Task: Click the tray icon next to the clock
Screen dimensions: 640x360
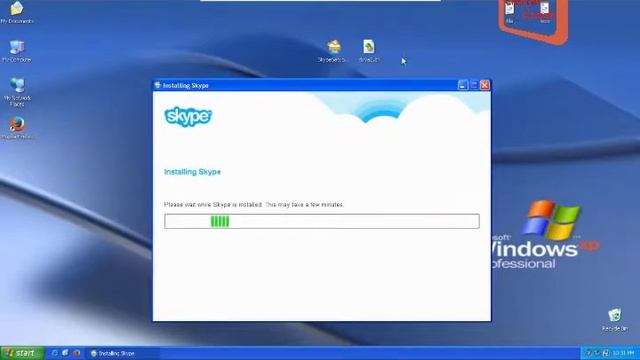Action: click(606, 353)
